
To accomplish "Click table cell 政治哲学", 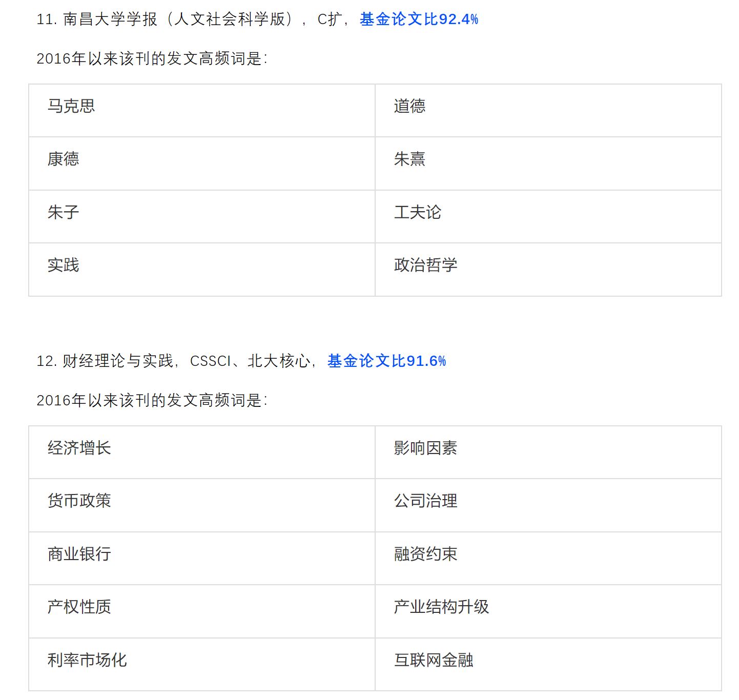I will point(548,270).
